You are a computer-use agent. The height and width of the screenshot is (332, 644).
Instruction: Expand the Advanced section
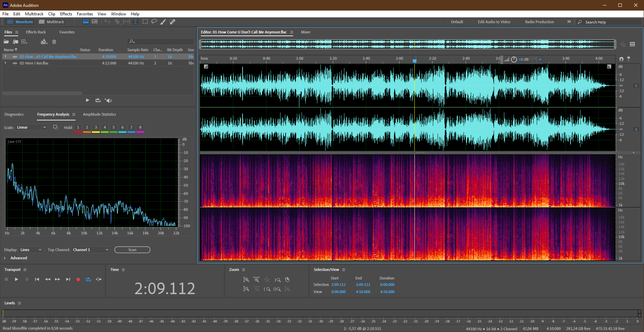(x=5, y=258)
